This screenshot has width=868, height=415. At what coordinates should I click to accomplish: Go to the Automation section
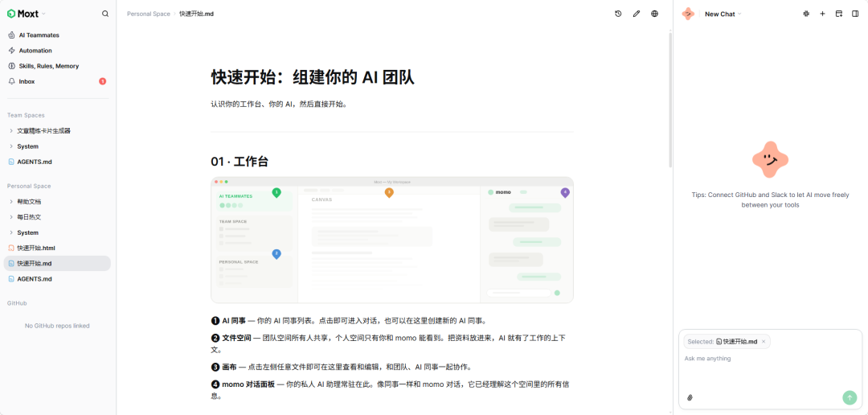pyautogui.click(x=35, y=51)
